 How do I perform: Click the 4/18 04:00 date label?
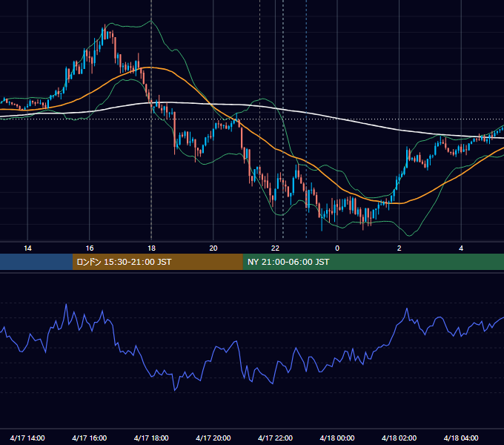point(461,438)
